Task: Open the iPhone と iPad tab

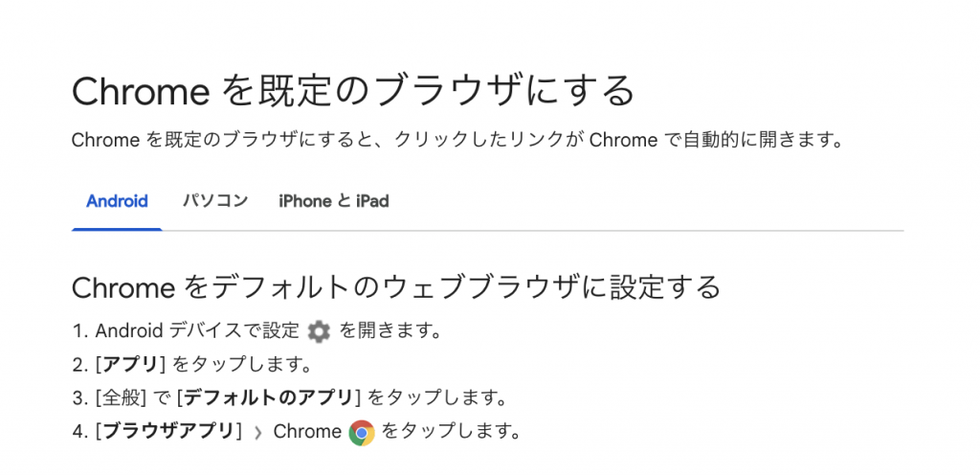Action: click(x=334, y=201)
